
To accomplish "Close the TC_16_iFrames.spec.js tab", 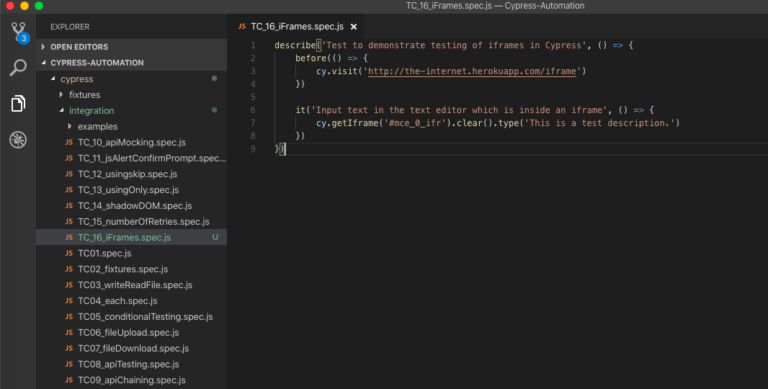I will (x=354, y=27).
